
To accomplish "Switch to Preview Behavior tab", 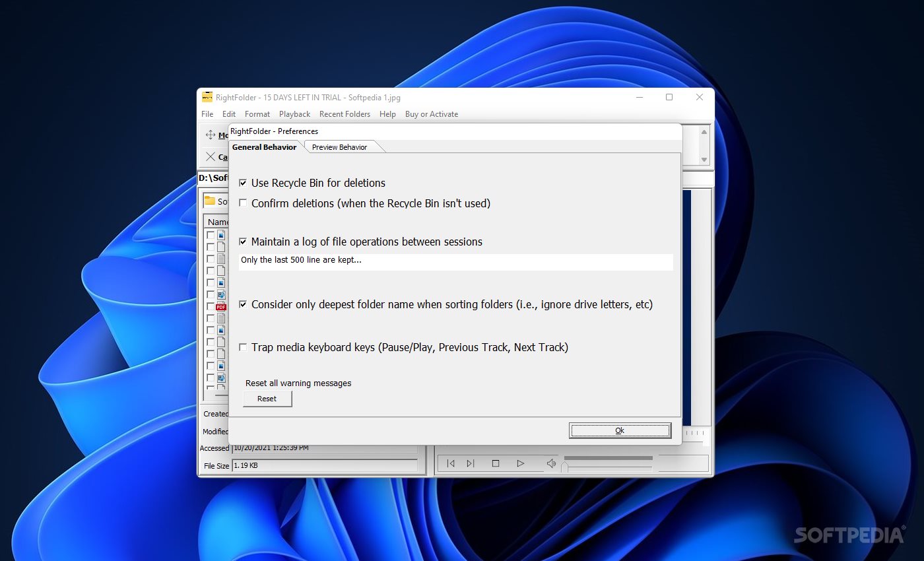I will click(339, 147).
